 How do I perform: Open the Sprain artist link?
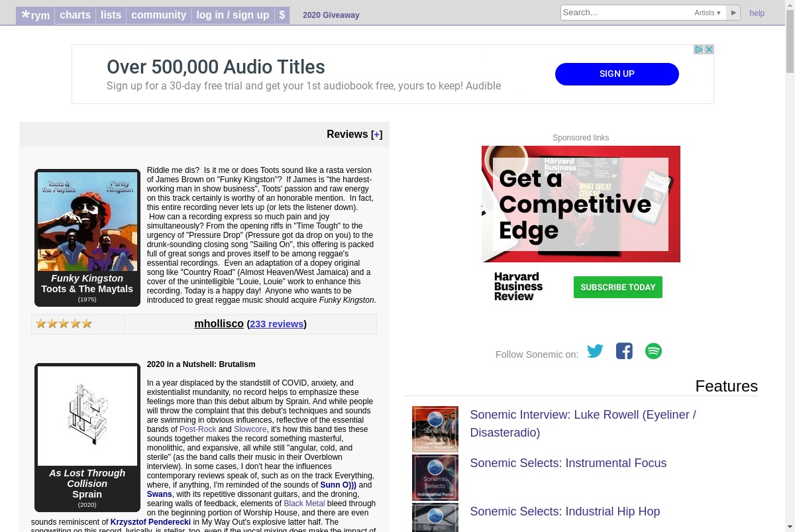tap(87, 494)
